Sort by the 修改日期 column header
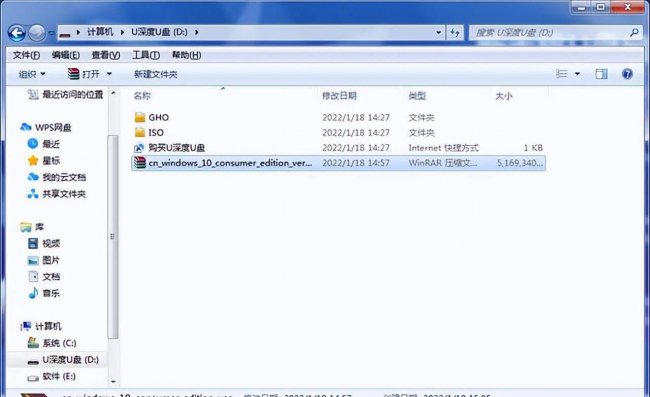The image size is (650, 397). click(x=339, y=96)
